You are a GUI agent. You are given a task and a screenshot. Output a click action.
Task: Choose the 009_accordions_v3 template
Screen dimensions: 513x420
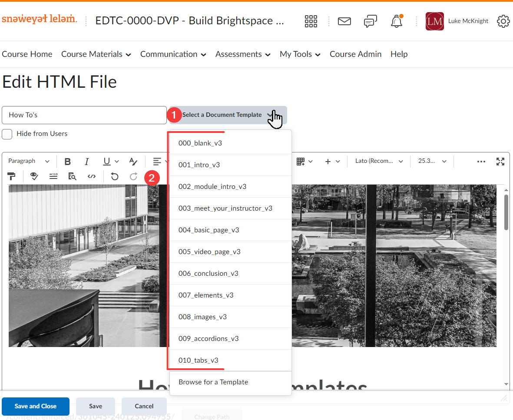pyautogui.click(x=231, y=338)
